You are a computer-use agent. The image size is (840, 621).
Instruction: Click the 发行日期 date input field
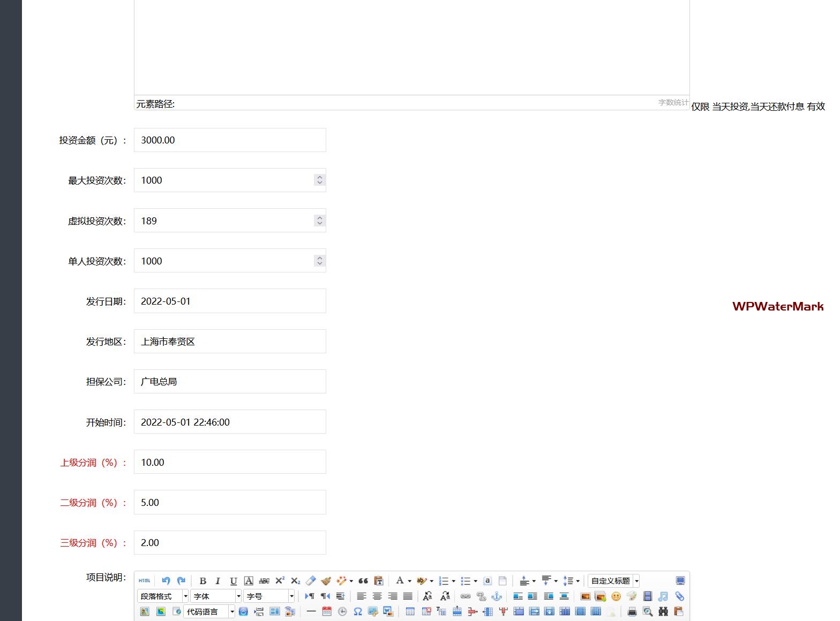230,301
